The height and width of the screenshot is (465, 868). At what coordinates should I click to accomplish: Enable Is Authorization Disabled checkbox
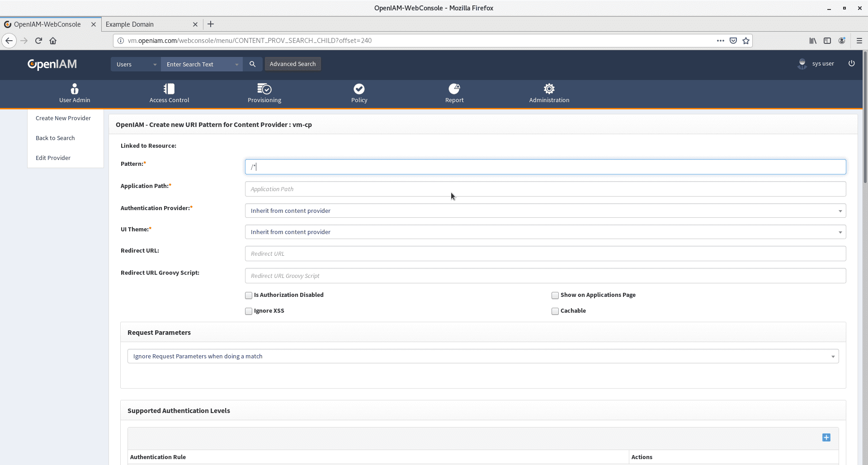point(249,296)
